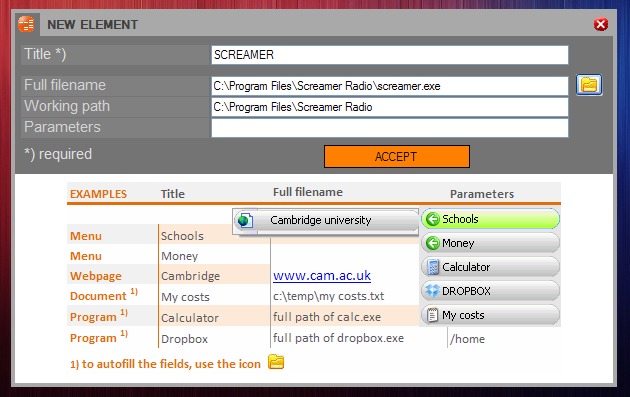Click the 'Working path' form label
This screenshot has height=397, width=630.
click(x=67, y=106)
